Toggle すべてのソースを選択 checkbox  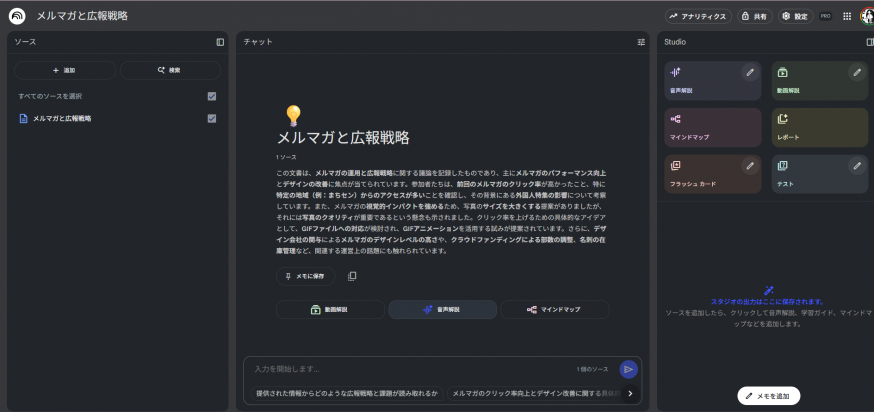tap(211, 96)
